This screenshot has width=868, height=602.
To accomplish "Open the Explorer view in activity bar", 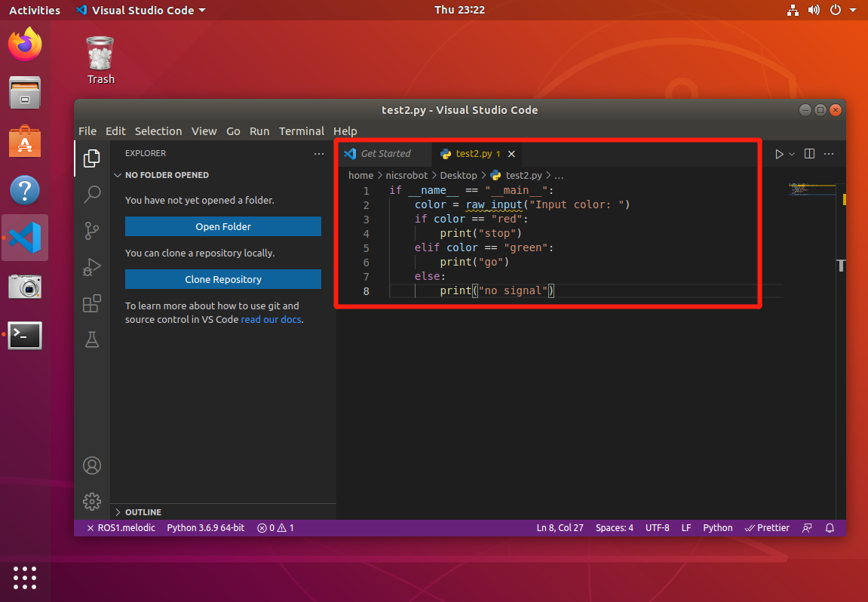I will click(92, 158).
